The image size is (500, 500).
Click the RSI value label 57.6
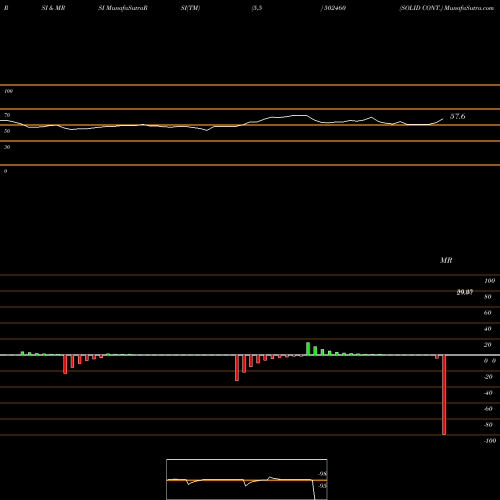point(458,116)
